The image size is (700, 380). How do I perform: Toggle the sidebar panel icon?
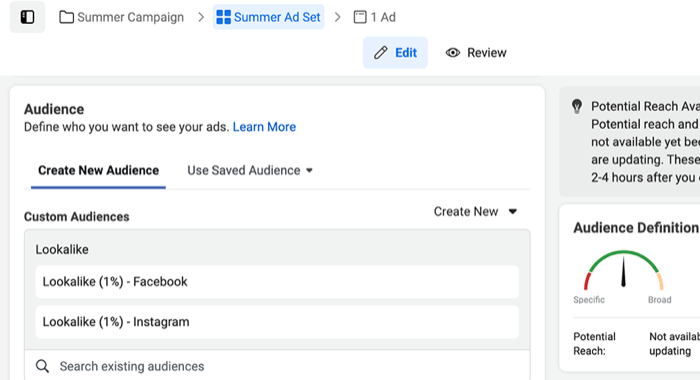click(27, 17)
